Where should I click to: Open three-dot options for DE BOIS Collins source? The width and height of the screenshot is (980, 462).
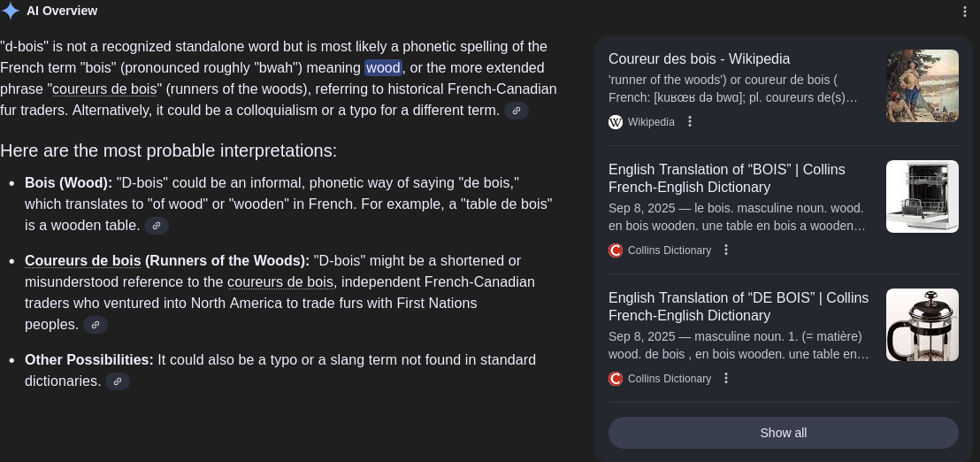coord(726,378)
